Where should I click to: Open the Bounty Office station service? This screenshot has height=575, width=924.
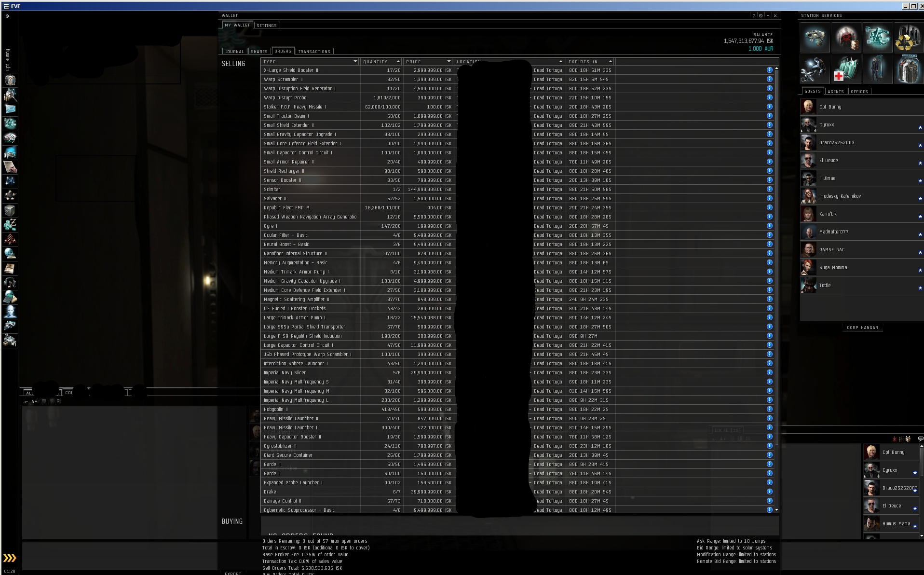coord(846,37)
